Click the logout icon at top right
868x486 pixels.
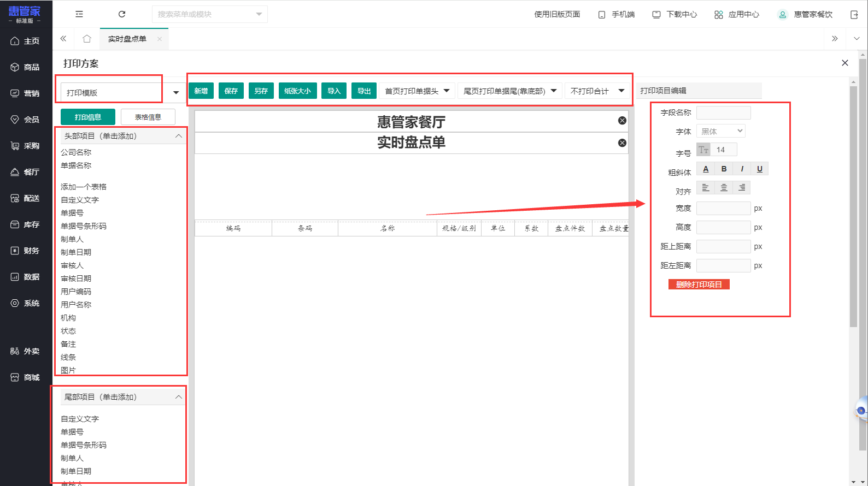[x=854, y=15]
